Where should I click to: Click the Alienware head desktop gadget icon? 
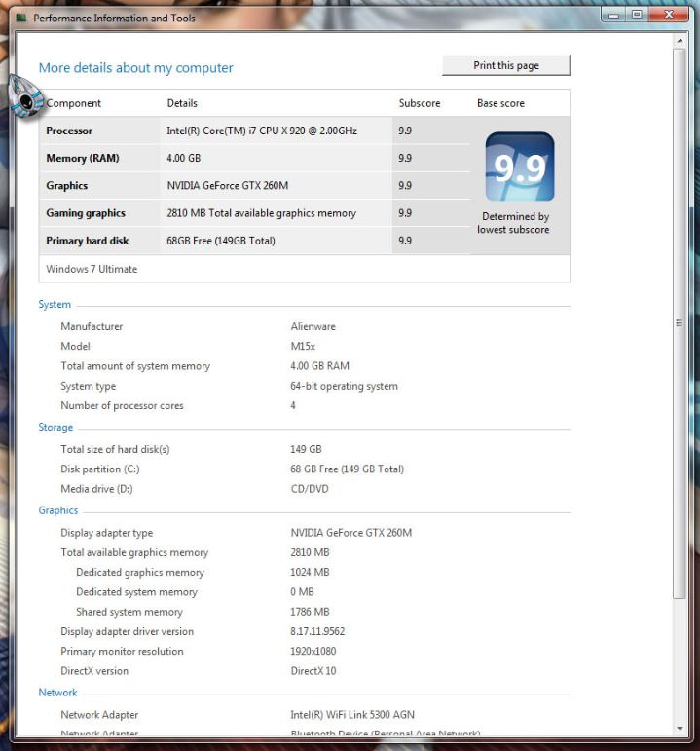(25, 97)
